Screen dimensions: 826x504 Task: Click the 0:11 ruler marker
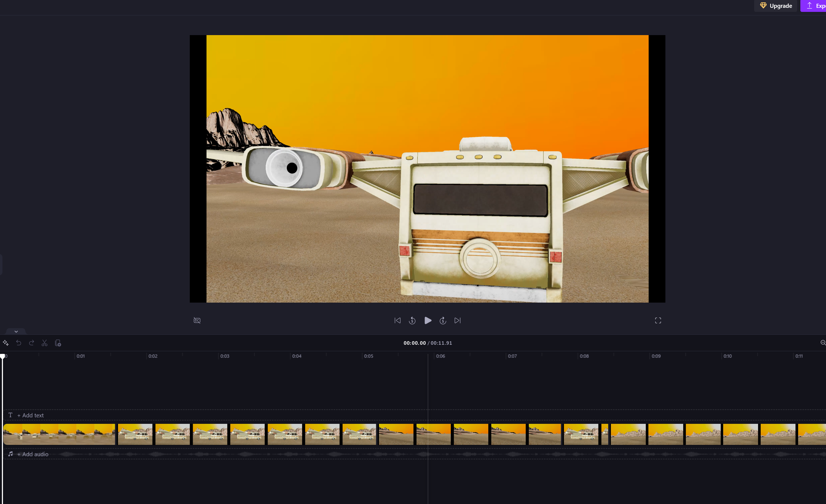pos(799,356)
